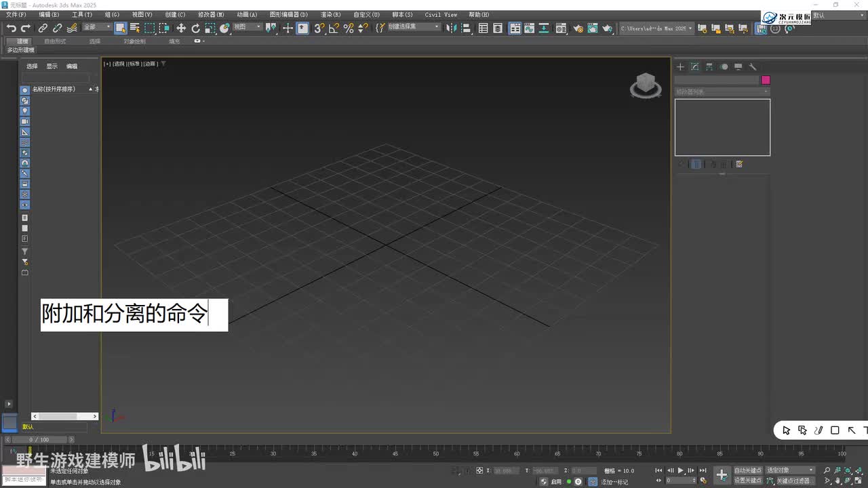Open the Render Setup teapot icon
The height and width of the screenshot is (488, 868).
[578, 28]
